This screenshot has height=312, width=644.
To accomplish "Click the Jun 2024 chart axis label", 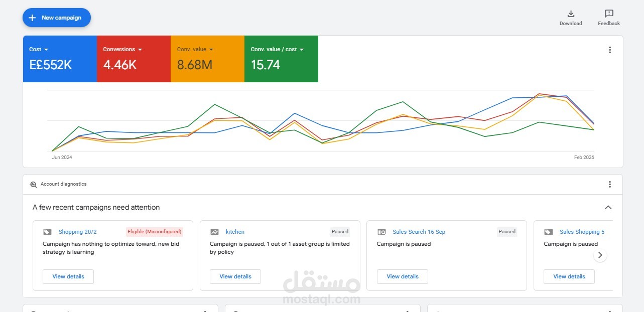I will tap(62, 158).
